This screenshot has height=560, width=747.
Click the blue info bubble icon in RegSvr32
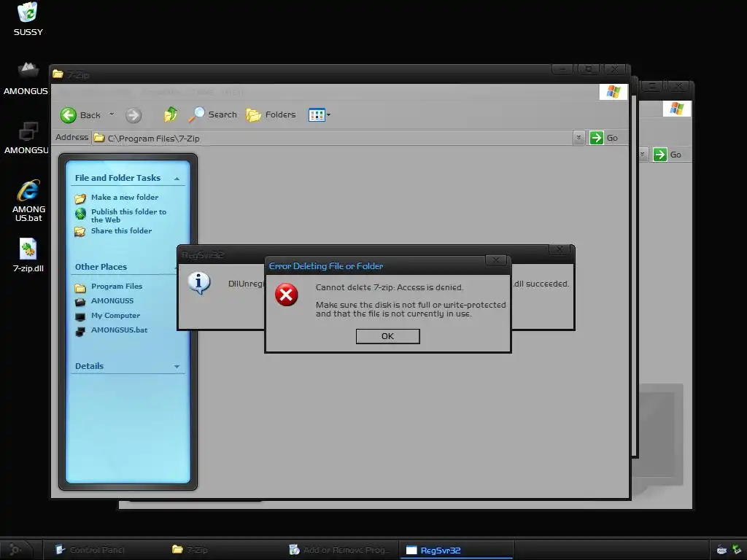point(199,283)
